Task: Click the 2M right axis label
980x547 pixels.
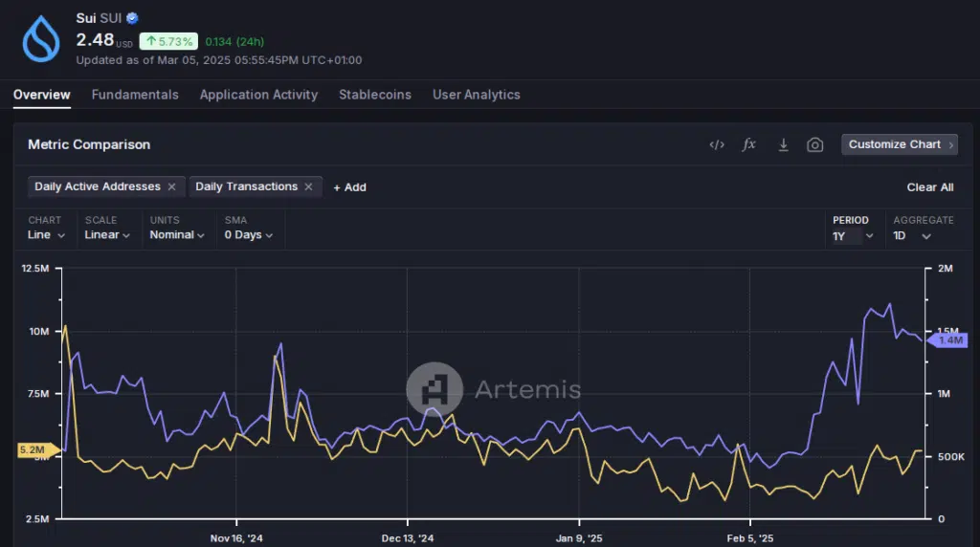Action: [x=946, y=269]
